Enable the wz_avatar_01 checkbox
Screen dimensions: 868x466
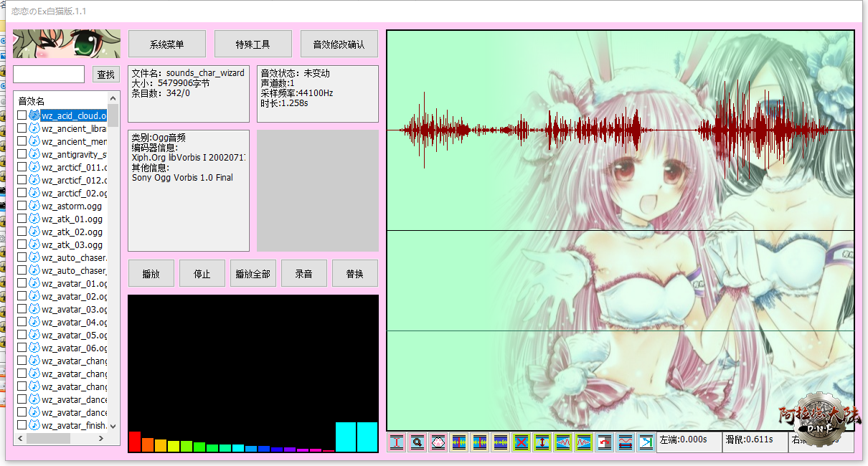(22, 283)
